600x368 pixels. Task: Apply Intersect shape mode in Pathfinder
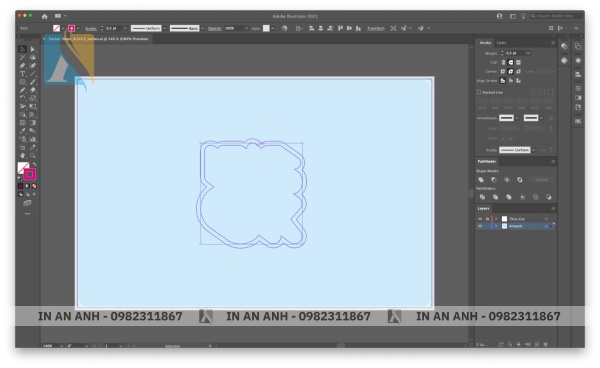[507, 179]
